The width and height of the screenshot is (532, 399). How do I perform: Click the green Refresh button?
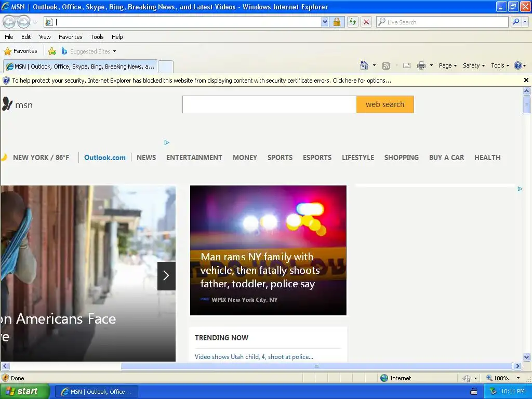coord(353,22)
